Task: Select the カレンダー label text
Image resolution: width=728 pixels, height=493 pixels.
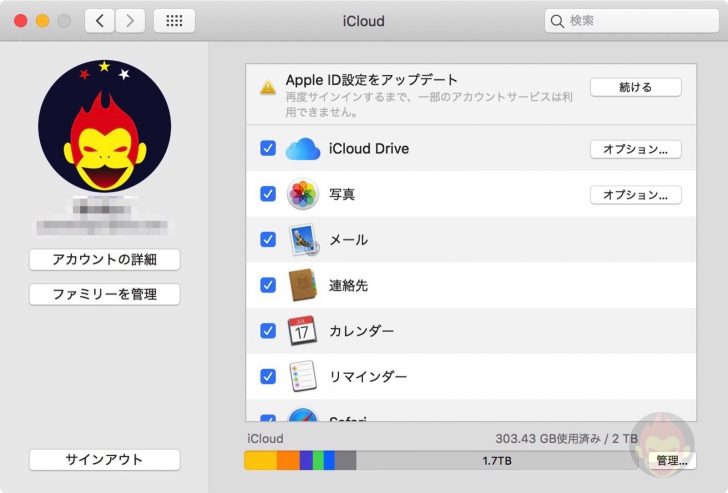Action: click(361, 331)
